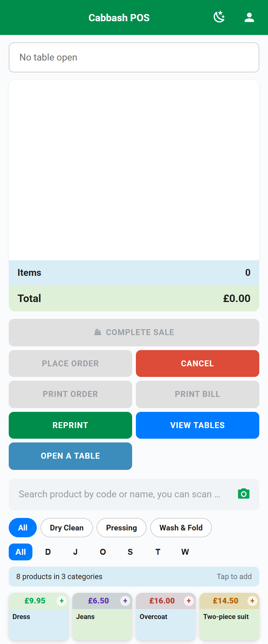Add Dress with its plus icon
The image size is (268, 644).
(x=62, y=601)
